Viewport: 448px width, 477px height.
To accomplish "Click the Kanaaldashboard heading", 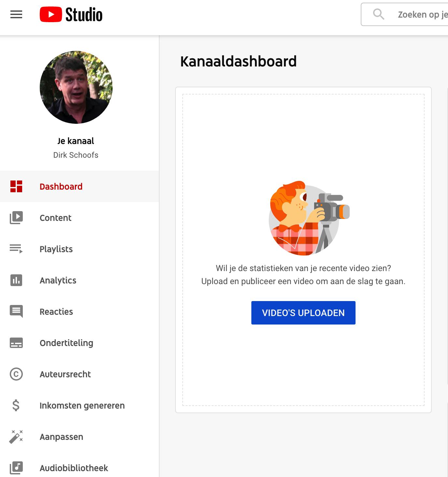I will (238, 61).
